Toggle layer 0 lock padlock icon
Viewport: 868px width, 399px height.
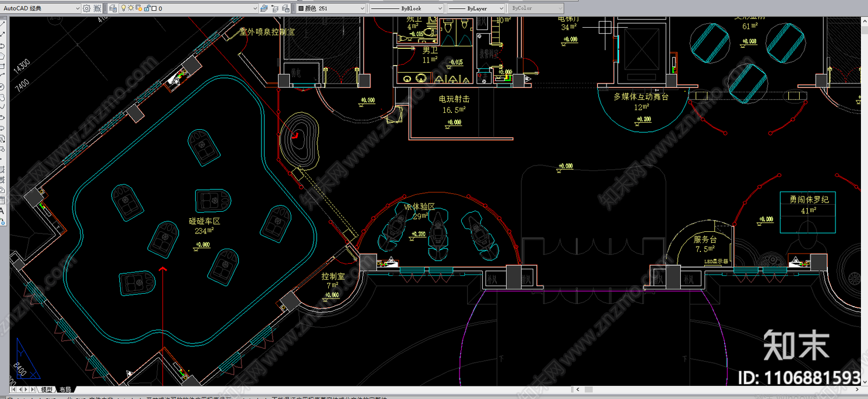[x=146, y=8]
